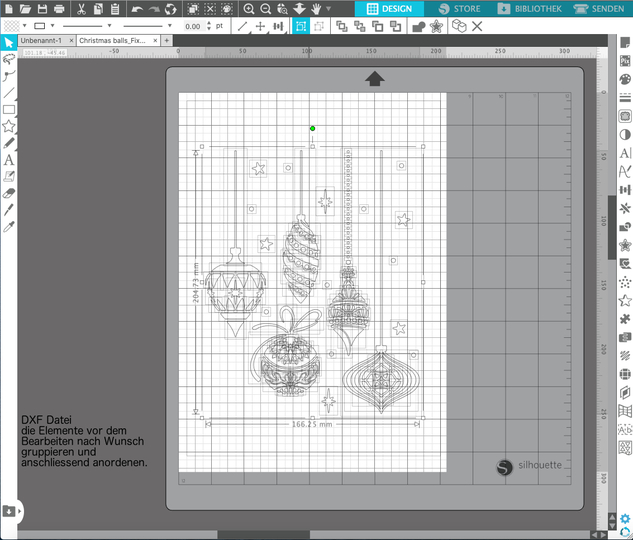This screenshot has width=633, height=540.
Task: Select the star Flexishapes tool
Action: tap(9, 126)
